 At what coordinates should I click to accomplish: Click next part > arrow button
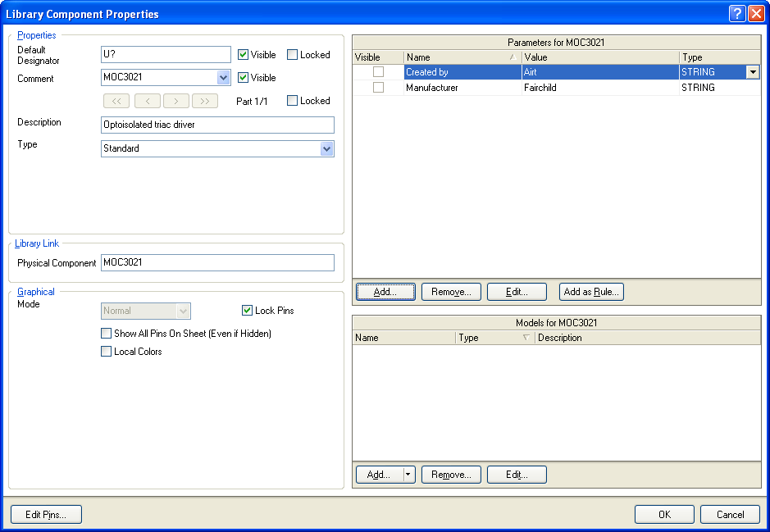pyautogui.click(x=176, y=102)
